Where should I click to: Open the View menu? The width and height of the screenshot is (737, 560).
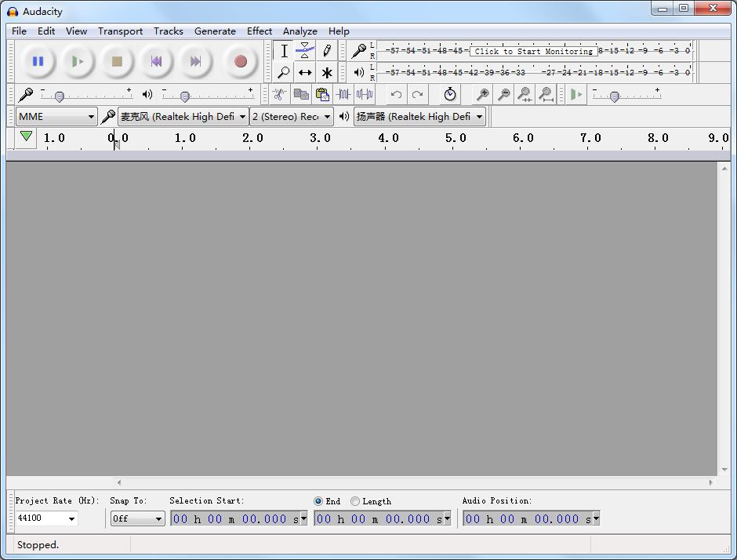click(76, 31)
